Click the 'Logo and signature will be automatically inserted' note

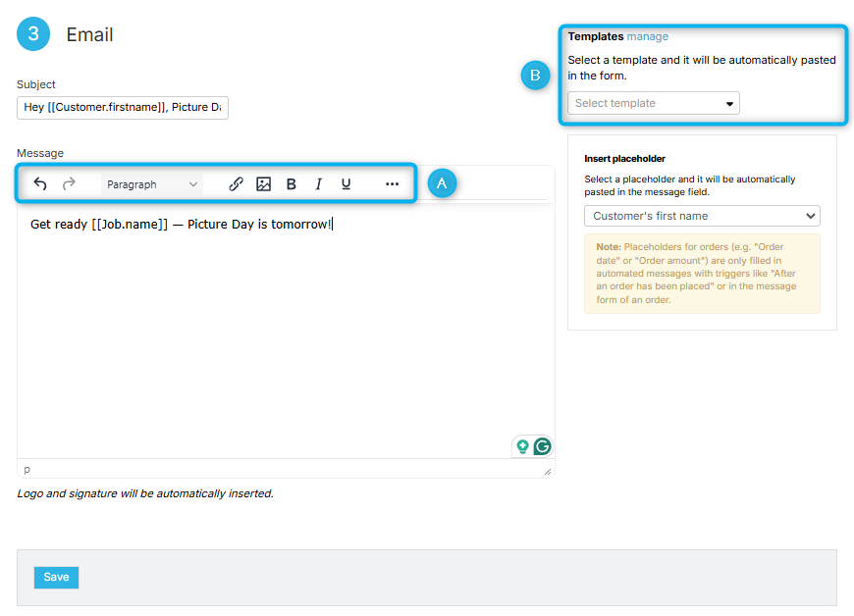145,493
